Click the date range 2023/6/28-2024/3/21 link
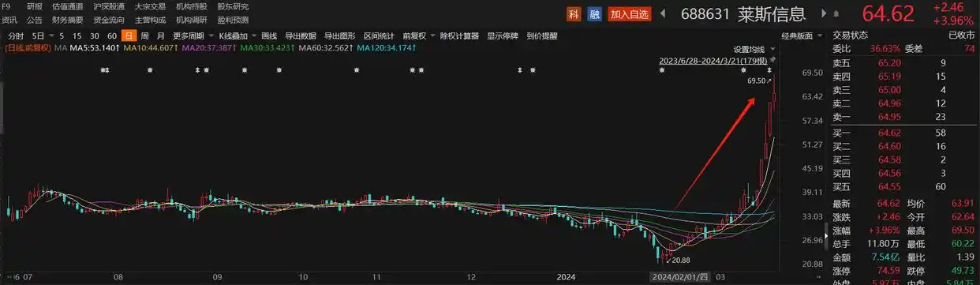The width and height of the screenshot is (980, 285). tap(713, 60)
